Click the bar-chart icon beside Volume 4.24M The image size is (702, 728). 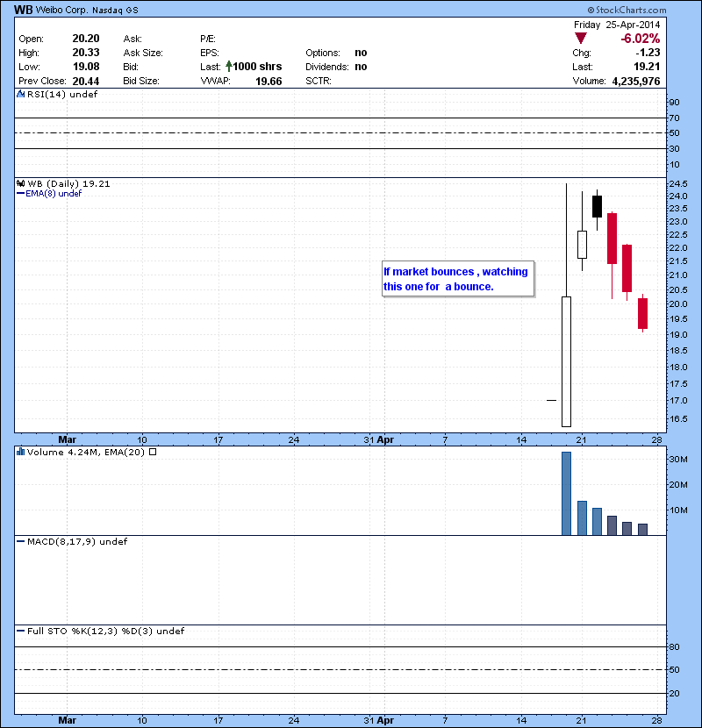[20, 452]
